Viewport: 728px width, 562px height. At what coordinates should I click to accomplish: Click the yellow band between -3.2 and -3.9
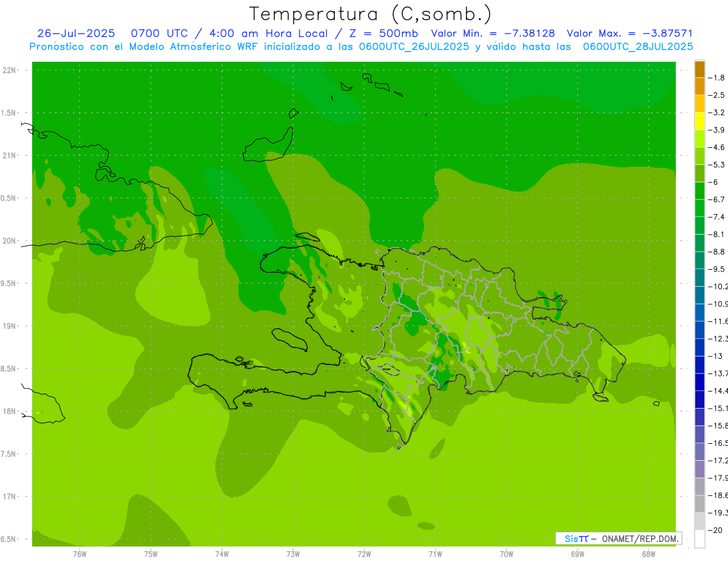(699, 121)
